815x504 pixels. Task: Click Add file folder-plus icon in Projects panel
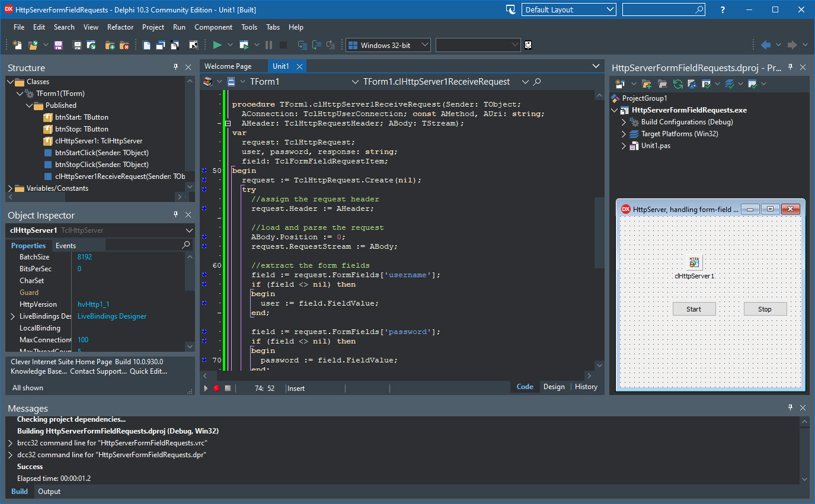point(647,84)
